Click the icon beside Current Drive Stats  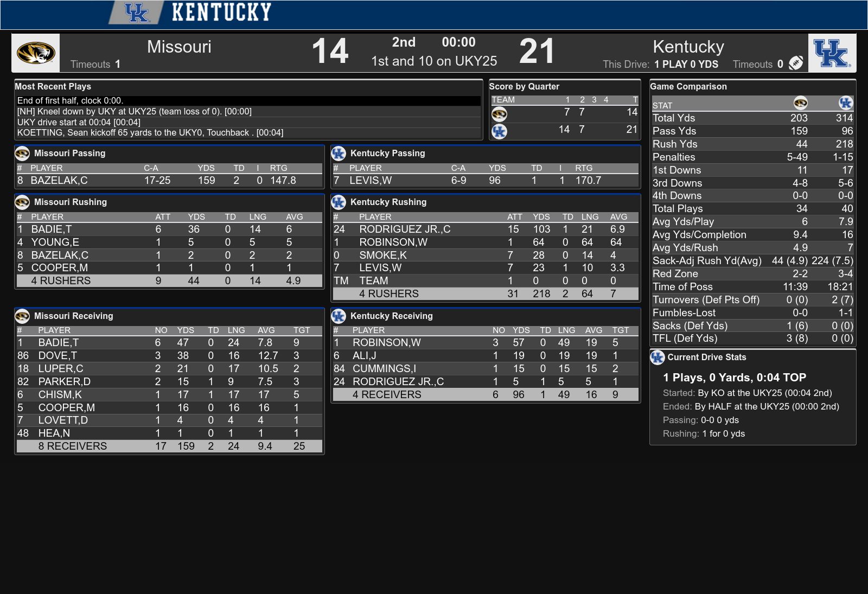pos(658,357)
